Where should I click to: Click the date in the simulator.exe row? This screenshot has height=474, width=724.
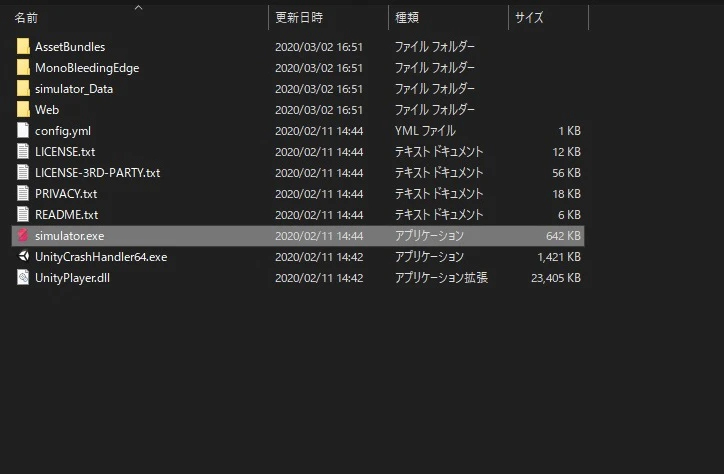(x=319, y=236)
